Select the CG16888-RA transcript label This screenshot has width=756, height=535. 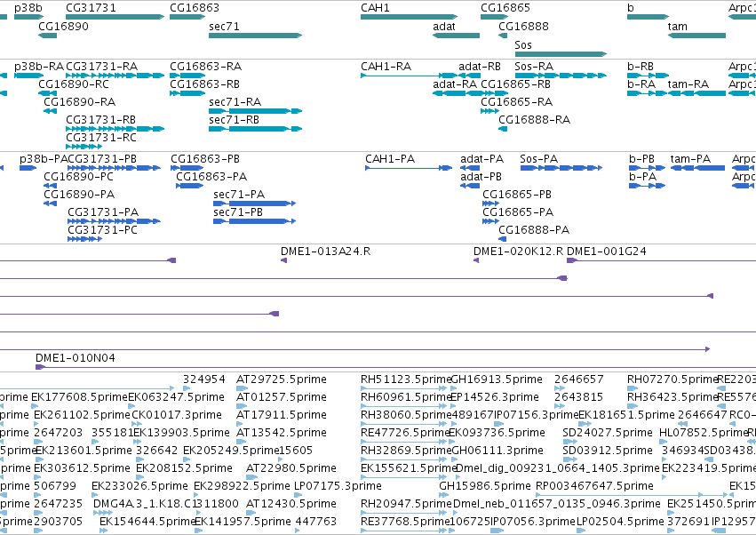point(534,120)
